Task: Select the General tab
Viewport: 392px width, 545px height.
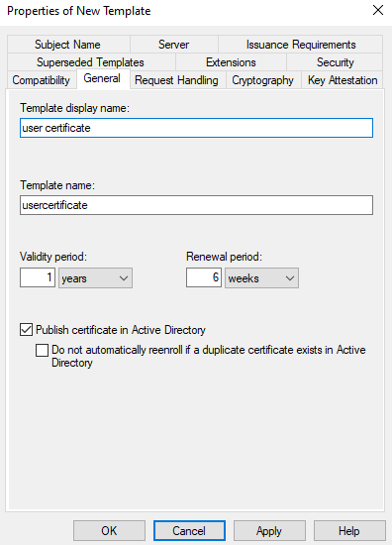Action: [x=102, y=78]
